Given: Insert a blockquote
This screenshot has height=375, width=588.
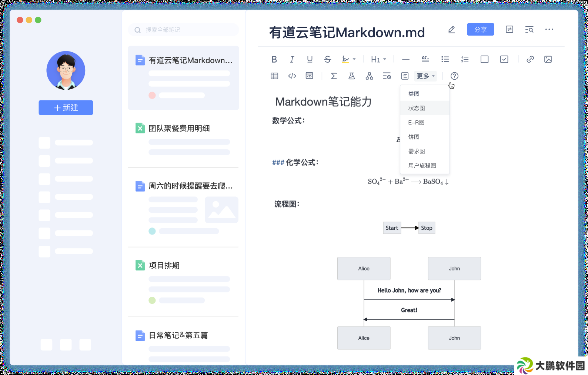Looking at the screenshot, I should pos(425,59).
